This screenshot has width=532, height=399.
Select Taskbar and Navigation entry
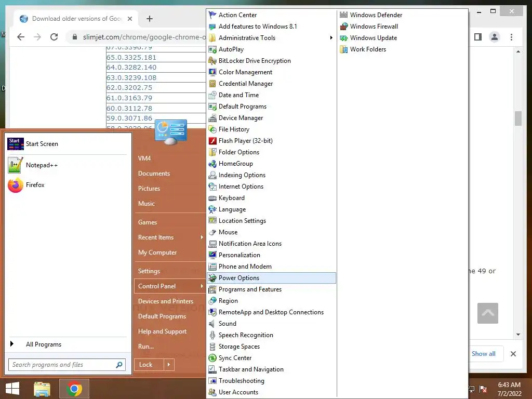(x=271, y=369)
